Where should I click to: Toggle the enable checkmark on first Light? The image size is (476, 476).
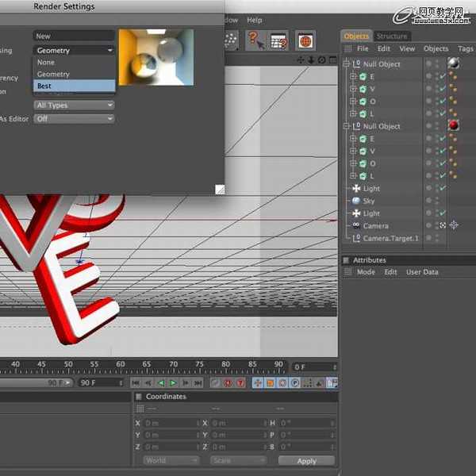[x=443, y=189]
